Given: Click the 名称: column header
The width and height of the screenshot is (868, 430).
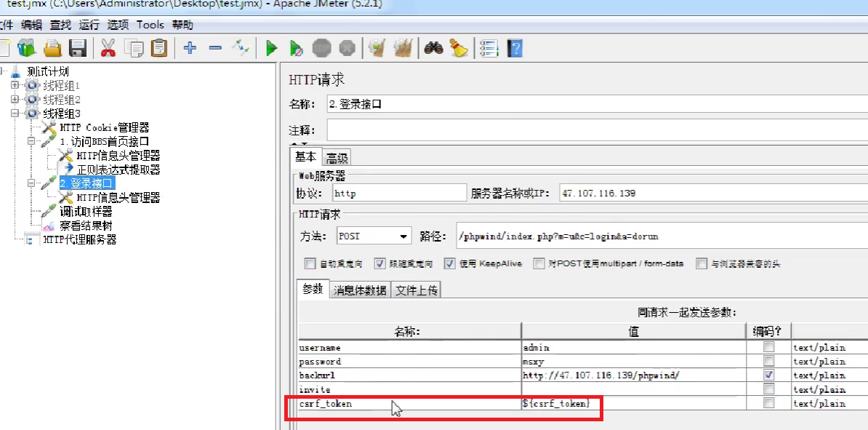Looking at the screenshot, I should [x=409, y=331].
